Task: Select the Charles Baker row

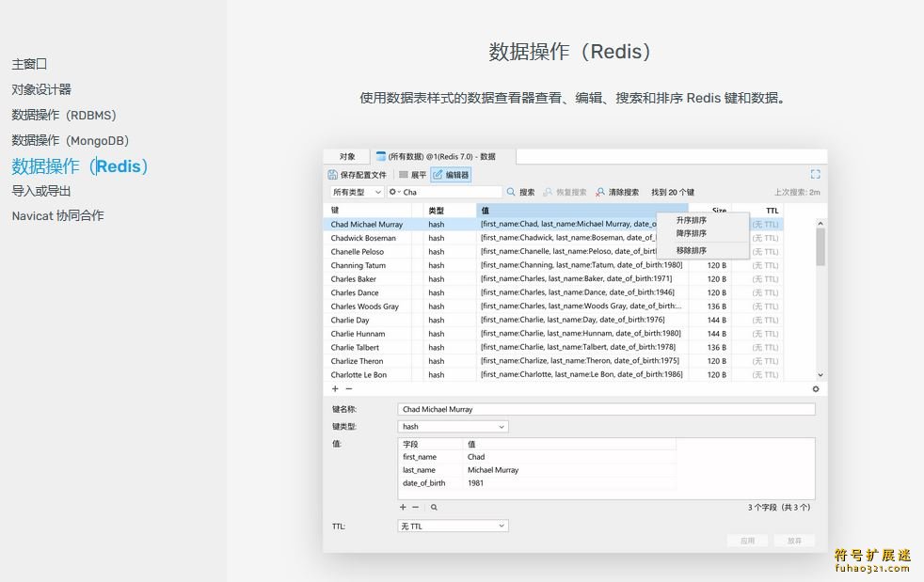Action: [x=553, y=278]
